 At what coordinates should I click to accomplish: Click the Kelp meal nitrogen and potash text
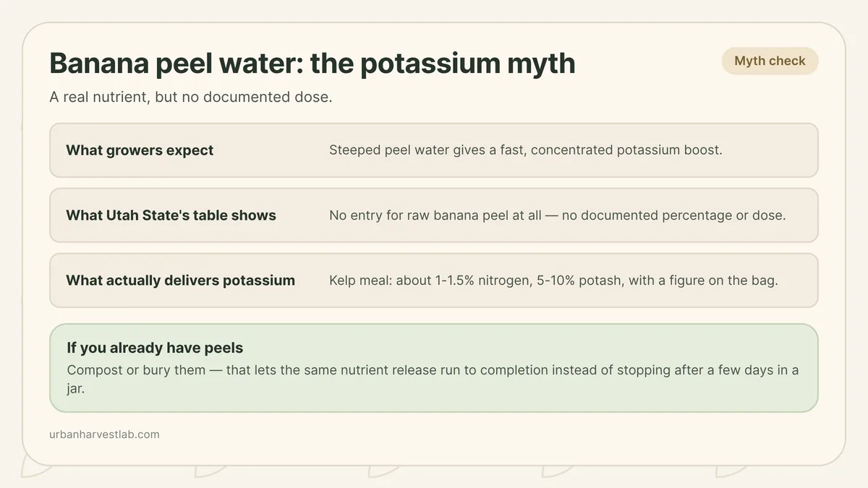[x=553, y=281]
